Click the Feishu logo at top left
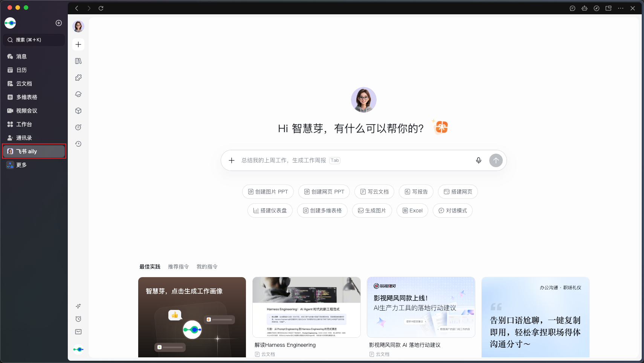Image resolution: width=644 pixels, height=363 pixels. click(10, 23)
